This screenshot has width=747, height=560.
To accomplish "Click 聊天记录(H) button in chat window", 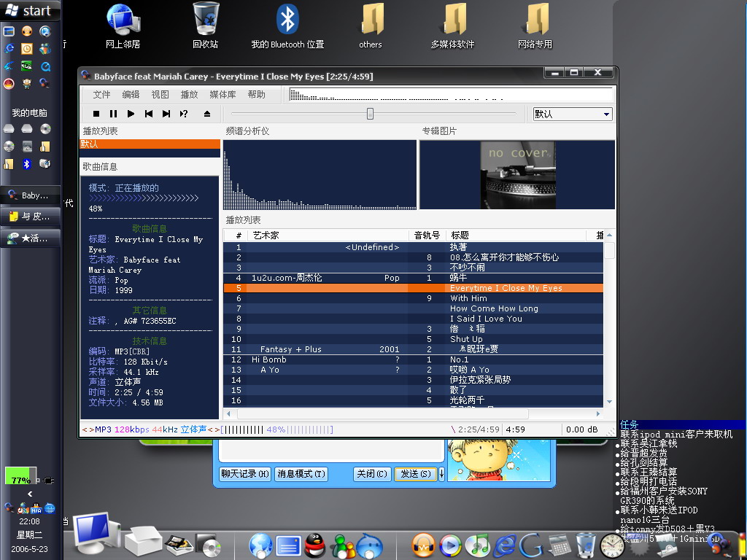I will coord(245,474).
